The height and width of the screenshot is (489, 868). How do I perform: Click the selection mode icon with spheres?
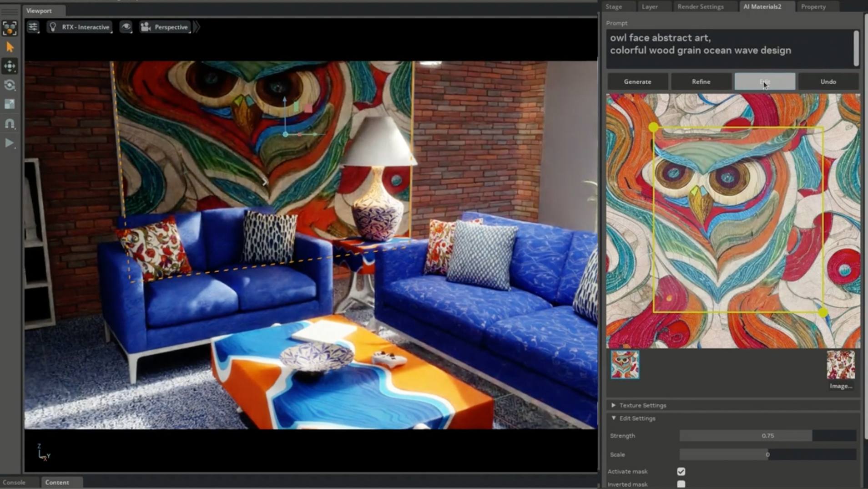pyautogui.click(x=10, y=28)
